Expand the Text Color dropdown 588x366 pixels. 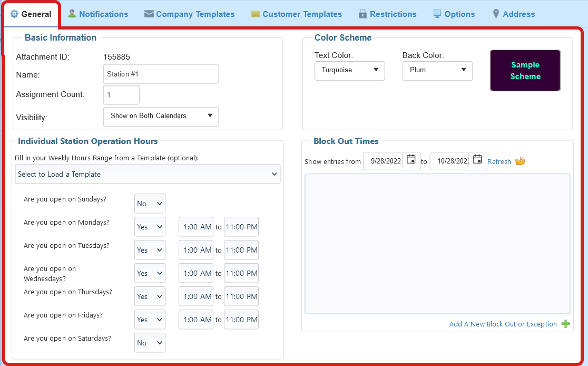pyautogui.click(x=349, y=70)
